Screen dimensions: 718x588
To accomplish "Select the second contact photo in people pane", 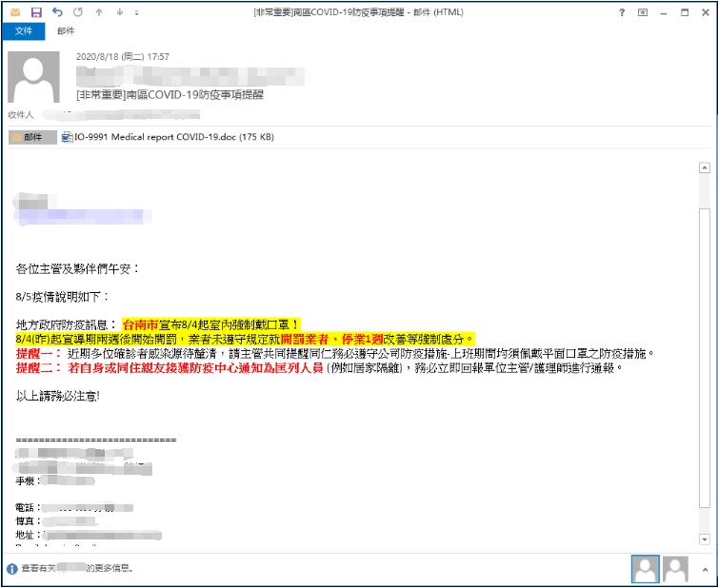I will tap(675, 569).
